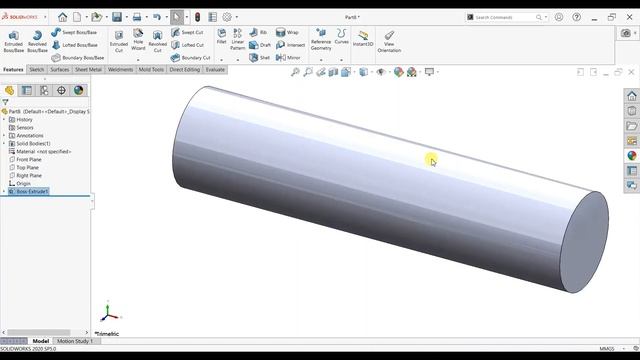Open the Hole Wizard dropdown arrow

click(x=138, y=60)
